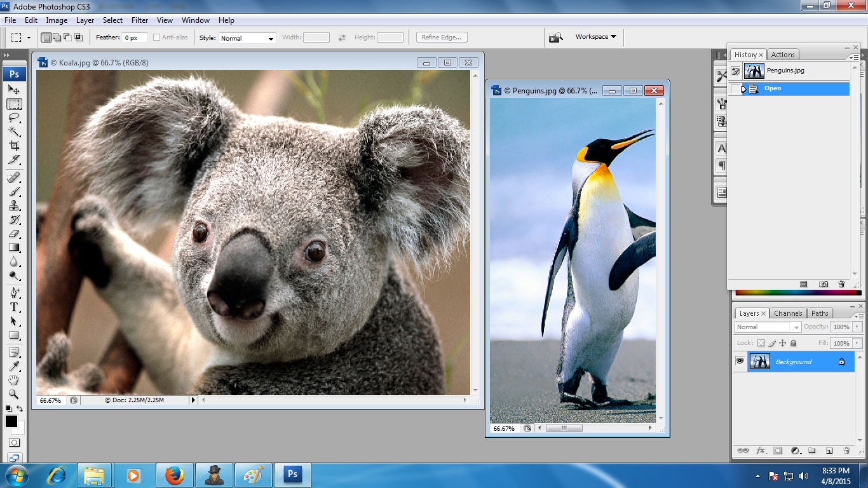This screenshot has height=488, width=868.
Task: Switch foreground and background colors
Action: click(x=20, y=409)
